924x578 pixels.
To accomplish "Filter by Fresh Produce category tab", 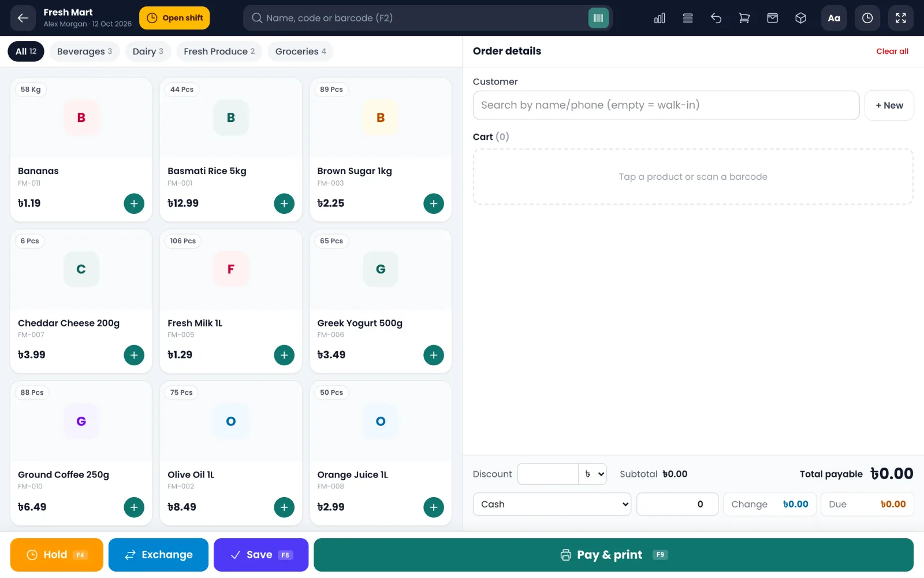I will pyautogui.click(x=219, y=51).
